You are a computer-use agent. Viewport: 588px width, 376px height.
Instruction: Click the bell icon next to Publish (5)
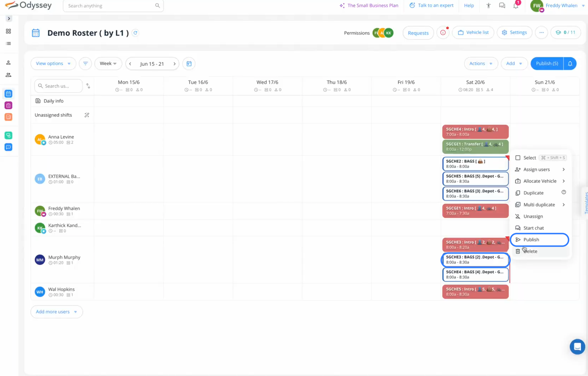pyautogui.click(x=570, y=64)
